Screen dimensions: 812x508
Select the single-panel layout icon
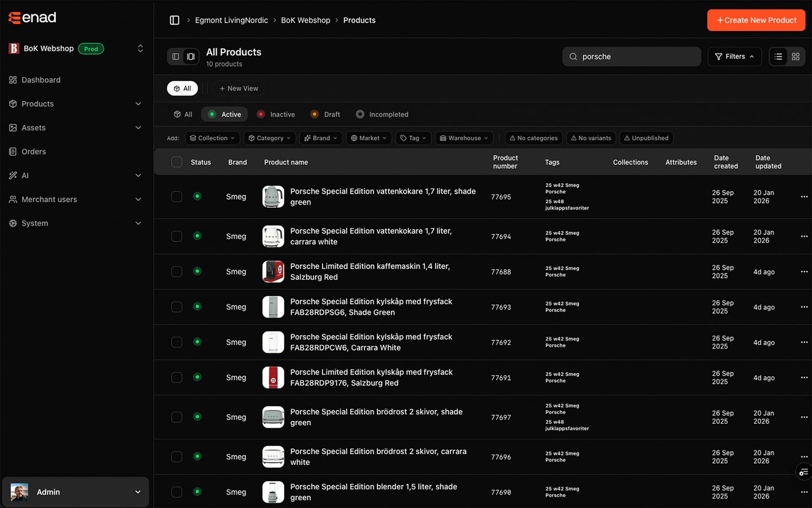click(176, 56)
